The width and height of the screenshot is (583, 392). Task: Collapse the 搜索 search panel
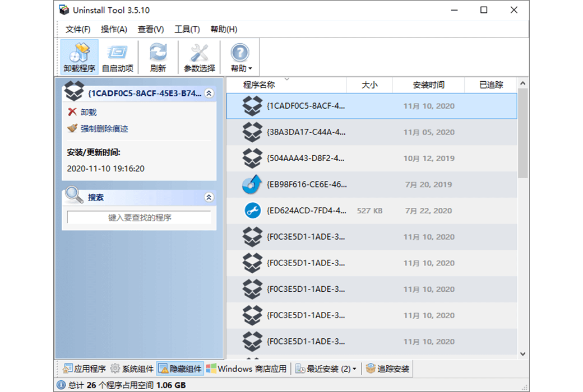click(x=209, y=197)
